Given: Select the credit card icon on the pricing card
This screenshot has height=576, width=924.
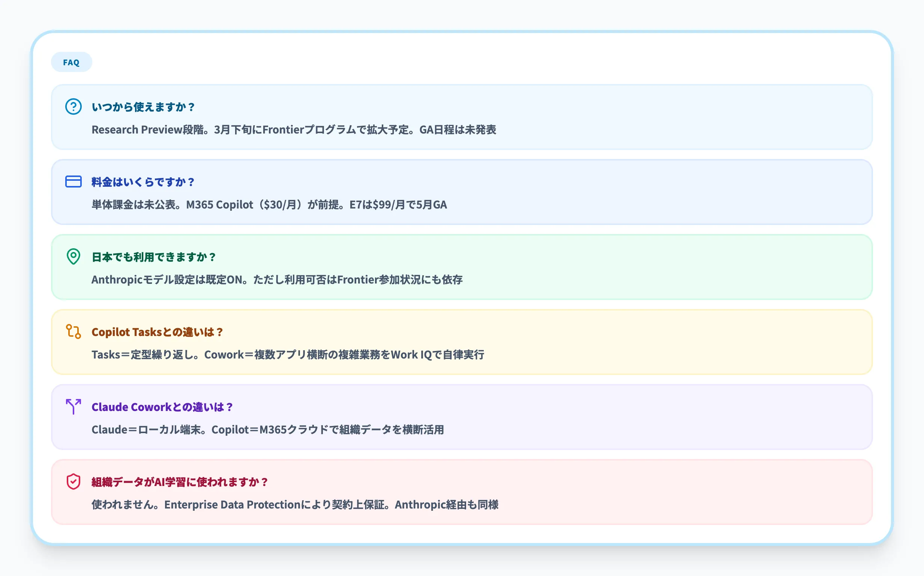Looking at the screenshot, I should tap(73, 182).
